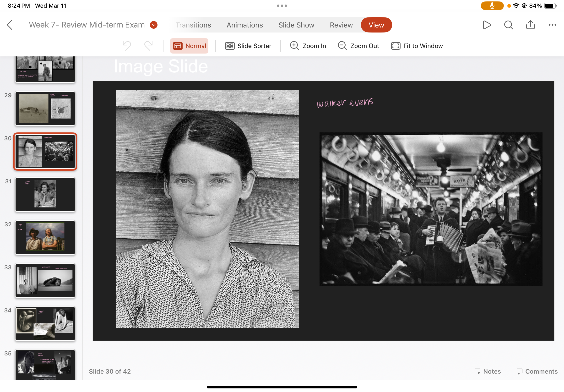Switch to Slide Sorter view
The width and height of the screenshot is (564, 392).
click(x=248, y=46)
